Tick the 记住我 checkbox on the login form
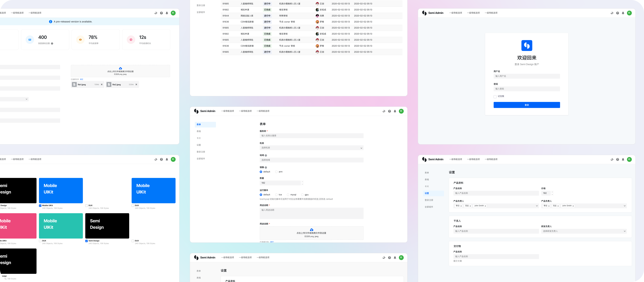The width and height of the screenshot is (644, 282). (x=495, y=97)
